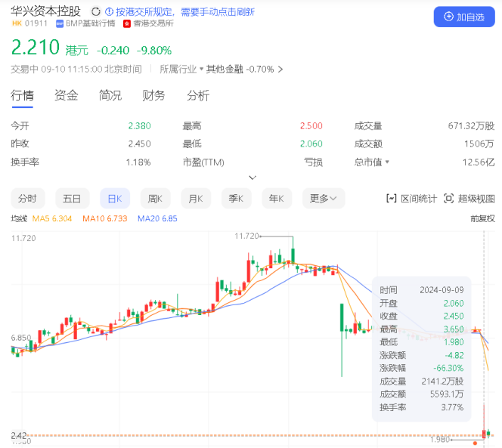Expand the 所属行业 dropdown arrow
Screen dimensions: 502x448
(x=201, y=69)
